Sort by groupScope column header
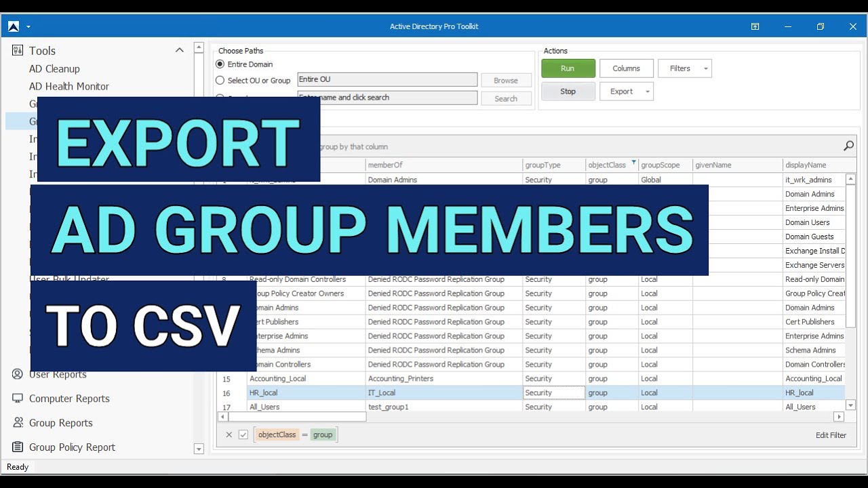This screenshot has height=488, width=868. click(x=666, y=165)
